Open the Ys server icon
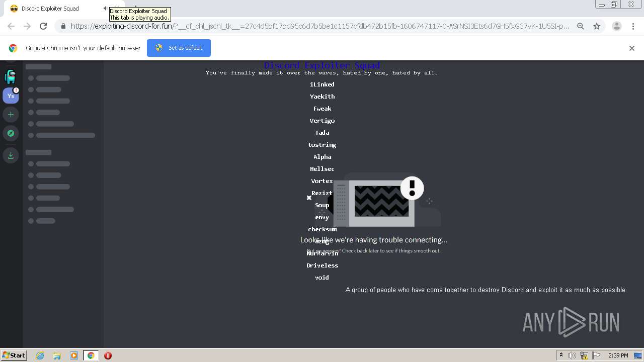644x362 pixels. coord(11,96)
